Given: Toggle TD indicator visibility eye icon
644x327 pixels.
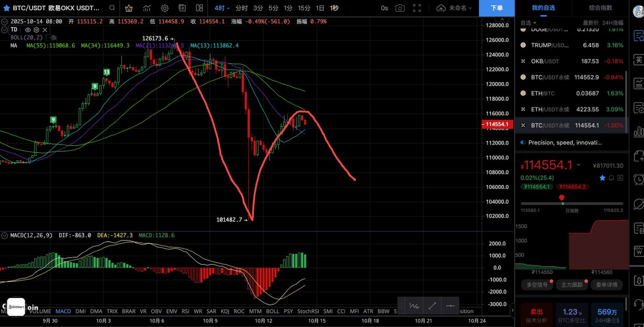Looking at the screenshot, I should (27, 29).
